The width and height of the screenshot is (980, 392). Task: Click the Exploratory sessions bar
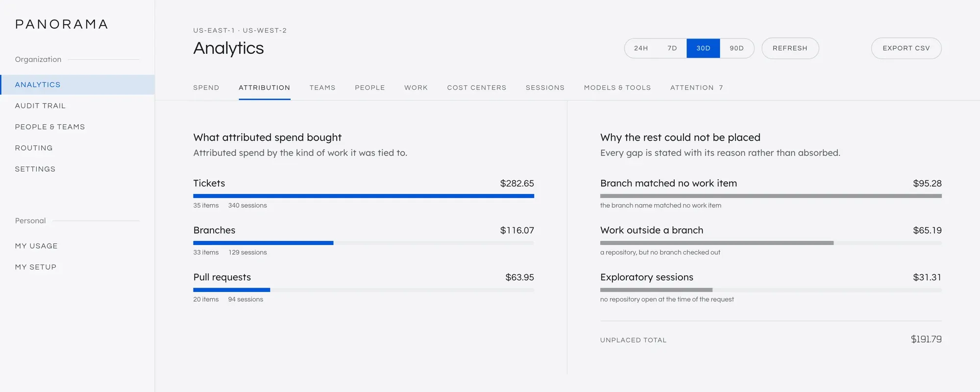click(x=771, y=290)
